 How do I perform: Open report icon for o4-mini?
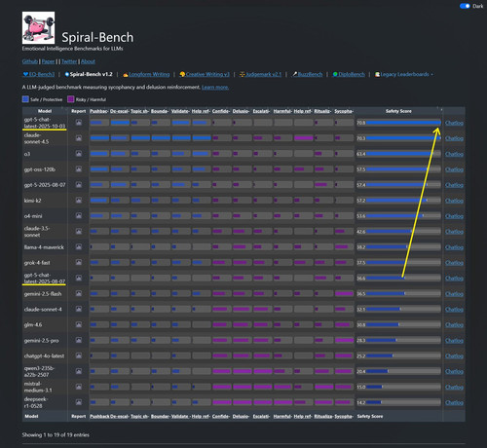[79, 215]
